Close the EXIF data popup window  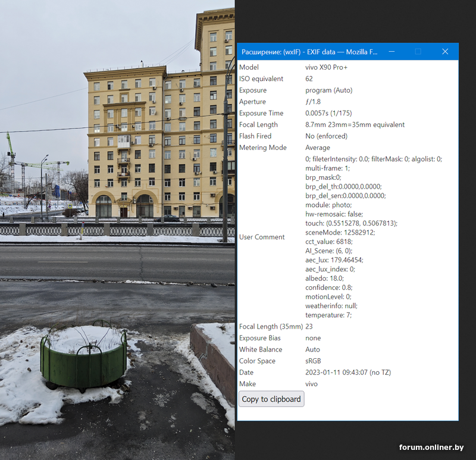445,52
